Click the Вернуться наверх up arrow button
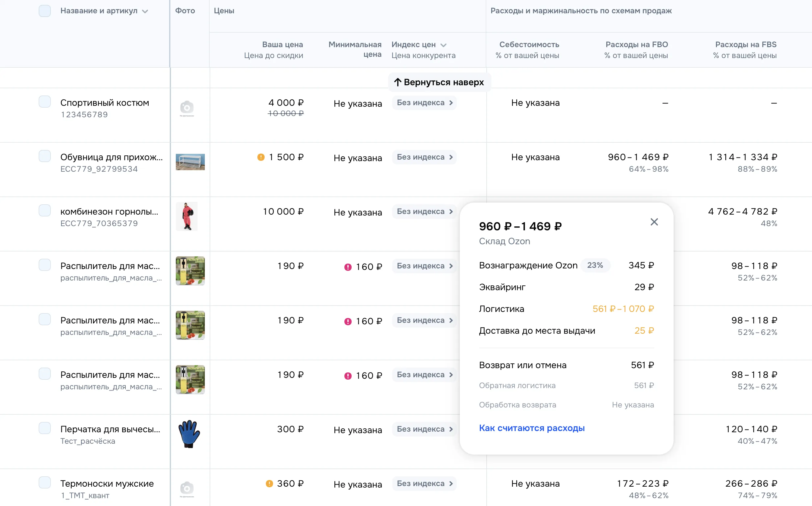The height and width of the screenshot is (506, 812). coord(439,82)
